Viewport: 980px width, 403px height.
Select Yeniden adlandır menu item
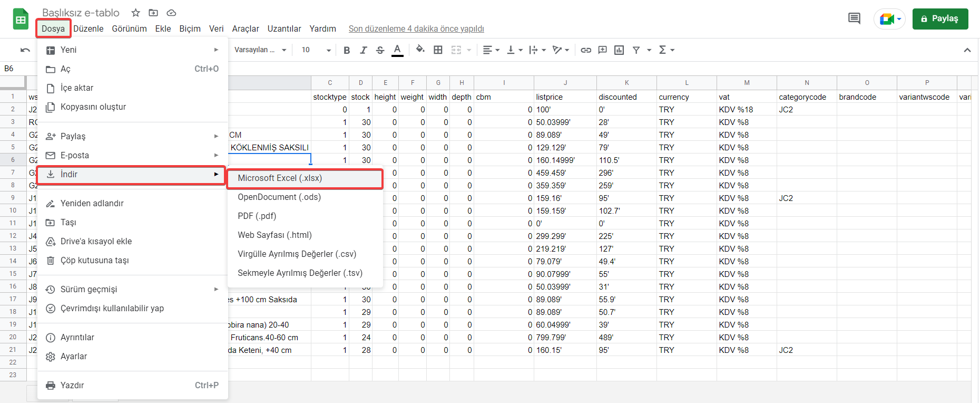click(x=132, y=203)
